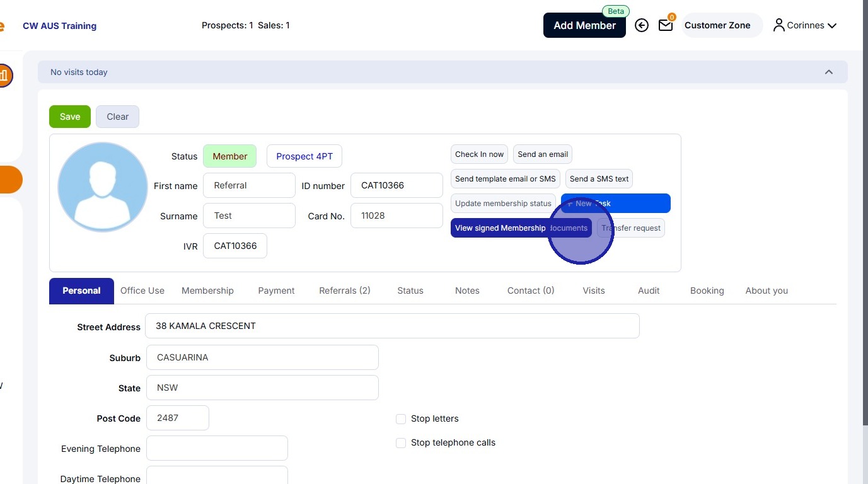Focus the First name field
The image size is (868, 484).
tap(249, 185)
